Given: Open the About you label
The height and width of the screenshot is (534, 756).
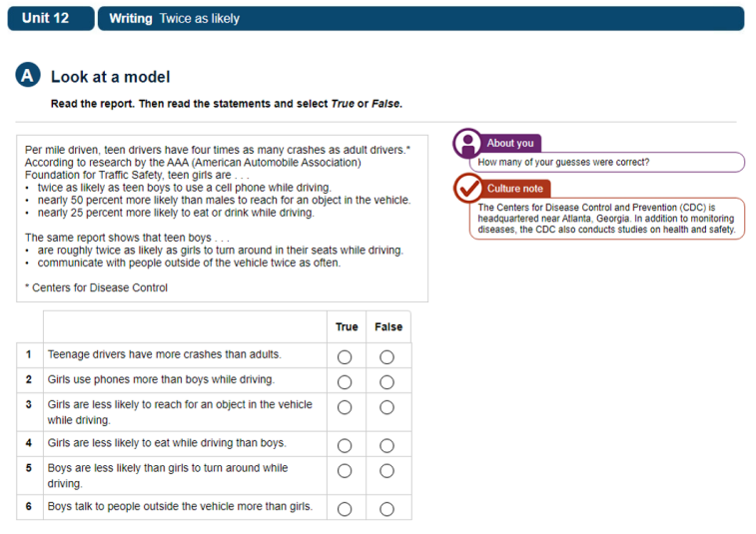Looking at the screenshot, I should click(x=510, y=143).
